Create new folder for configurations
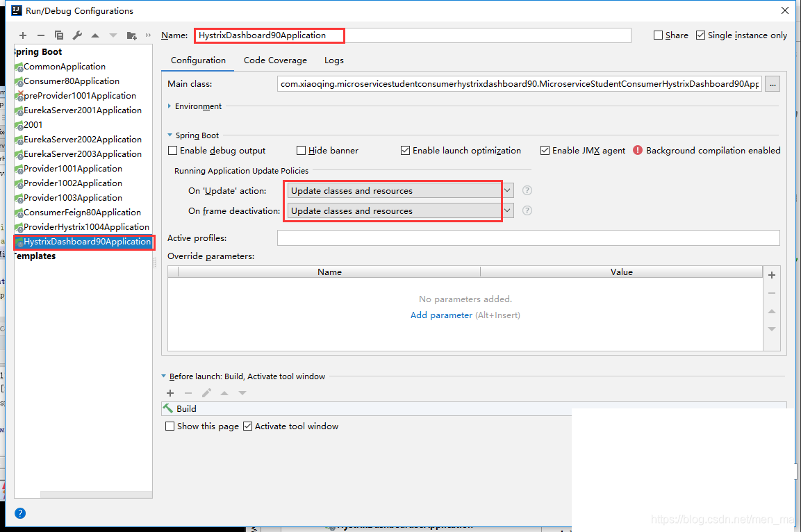Image resolution: width=801 pixels, height=532 pixels. click(x=131, y=35)
